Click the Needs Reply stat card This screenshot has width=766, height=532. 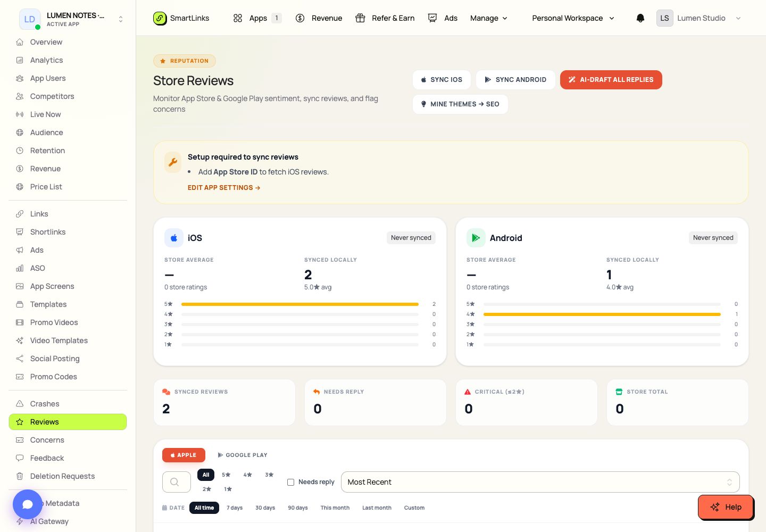(x=376, y=402)
